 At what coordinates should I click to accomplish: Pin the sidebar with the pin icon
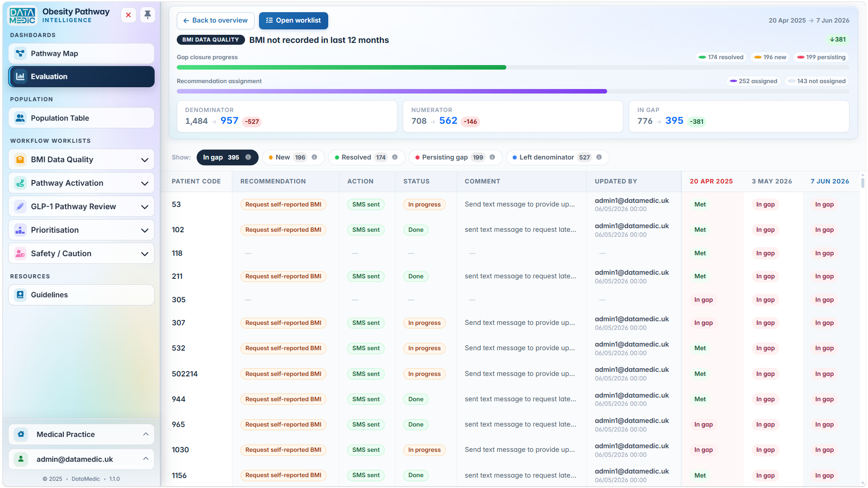point(147,15)
